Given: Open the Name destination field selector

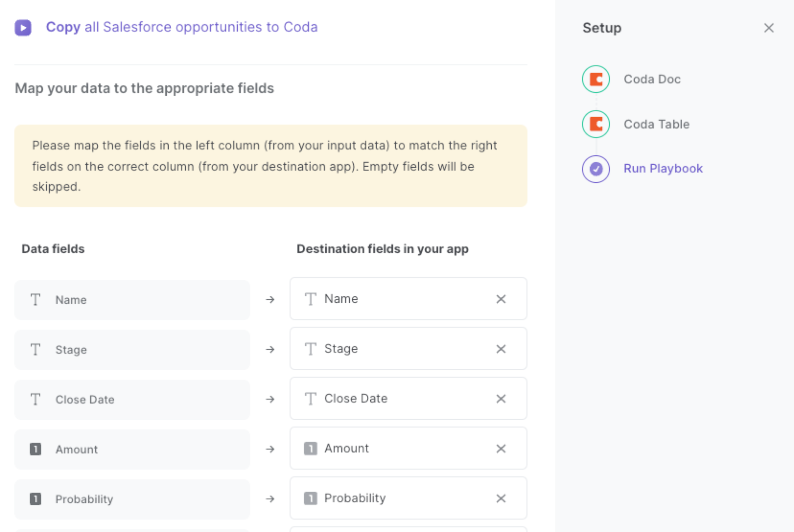Looking at the screenshot, I should (x=408, y=299).
